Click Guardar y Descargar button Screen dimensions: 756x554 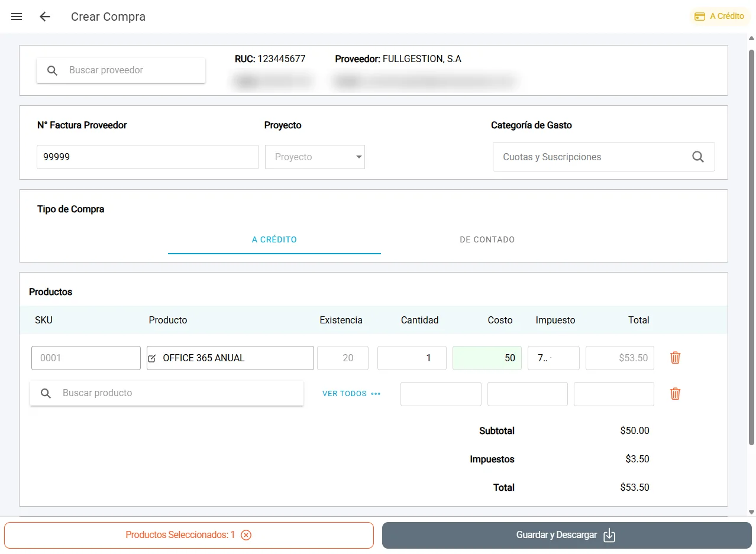coord(567,535)
